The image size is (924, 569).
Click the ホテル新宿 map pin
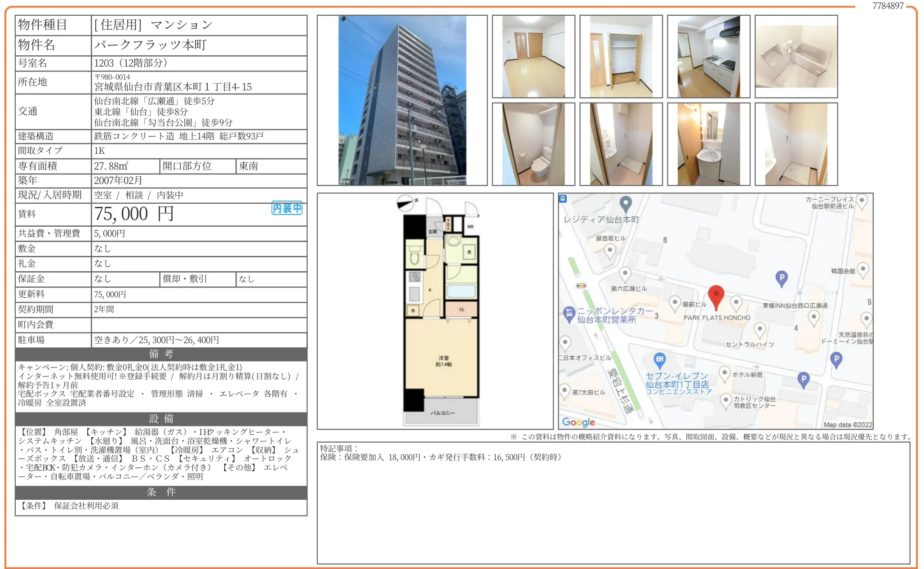coord(724,373)
